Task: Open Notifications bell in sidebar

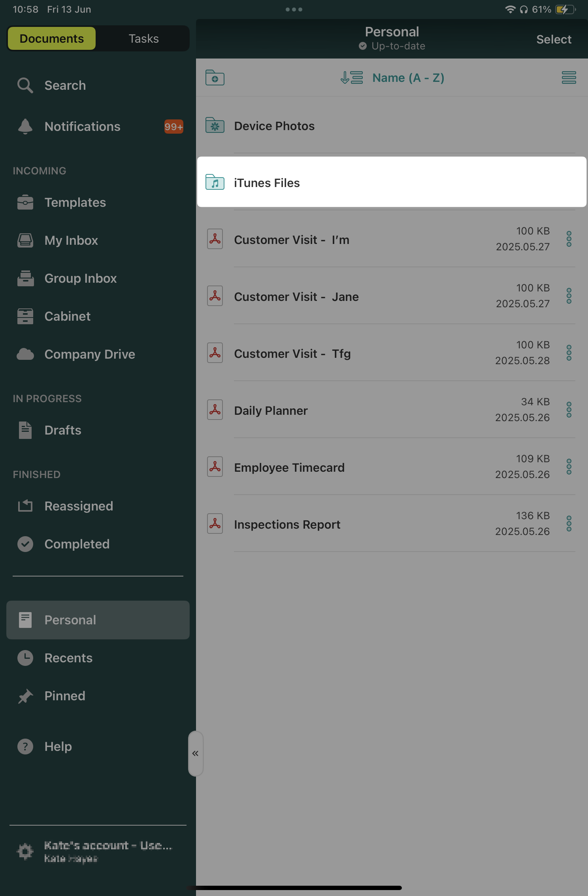Action: (x=25, y=127)
